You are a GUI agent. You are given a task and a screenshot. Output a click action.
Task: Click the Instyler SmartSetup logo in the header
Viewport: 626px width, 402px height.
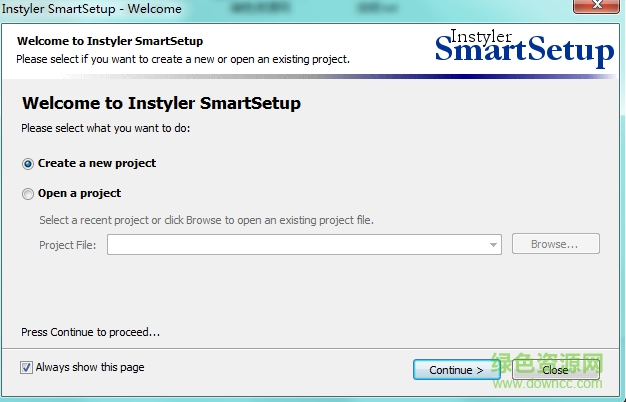pos(524,49)
